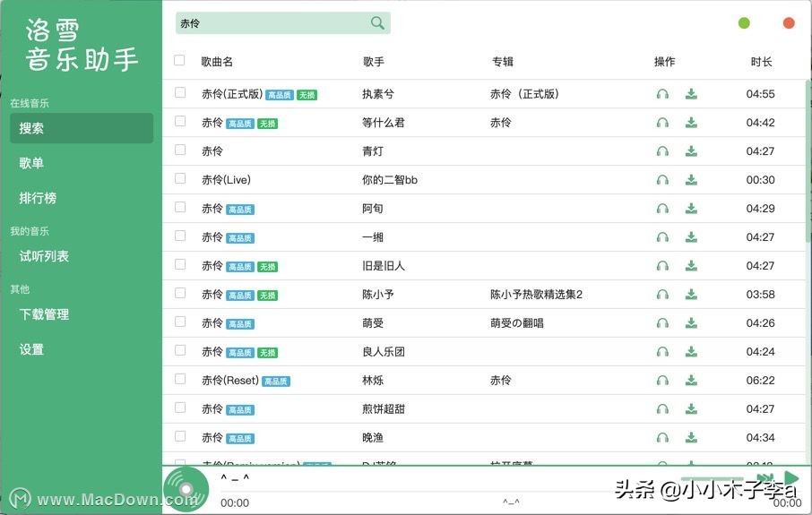
Task: Check the box for 陈小予's row
Action: click(x=180, y=293)
